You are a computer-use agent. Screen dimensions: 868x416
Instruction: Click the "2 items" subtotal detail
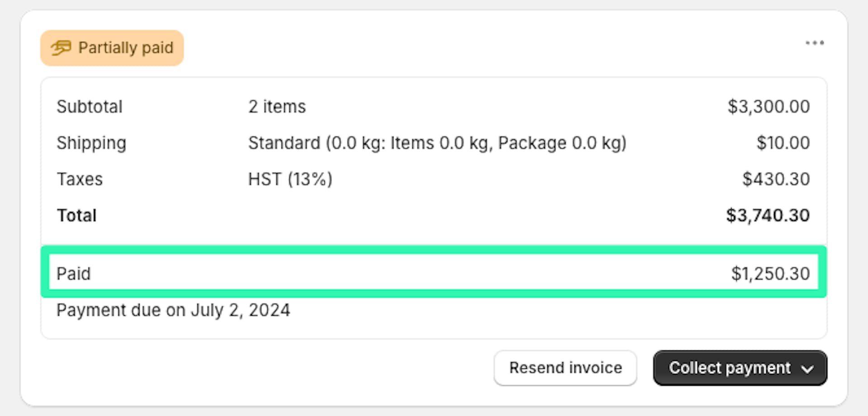277,107
